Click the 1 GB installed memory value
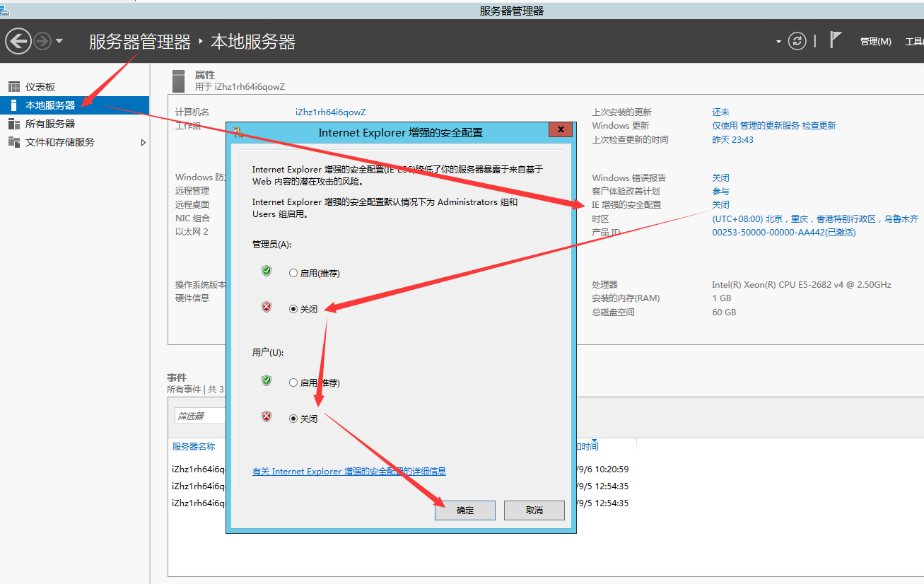The image size is (924, 584). [722, 298]
